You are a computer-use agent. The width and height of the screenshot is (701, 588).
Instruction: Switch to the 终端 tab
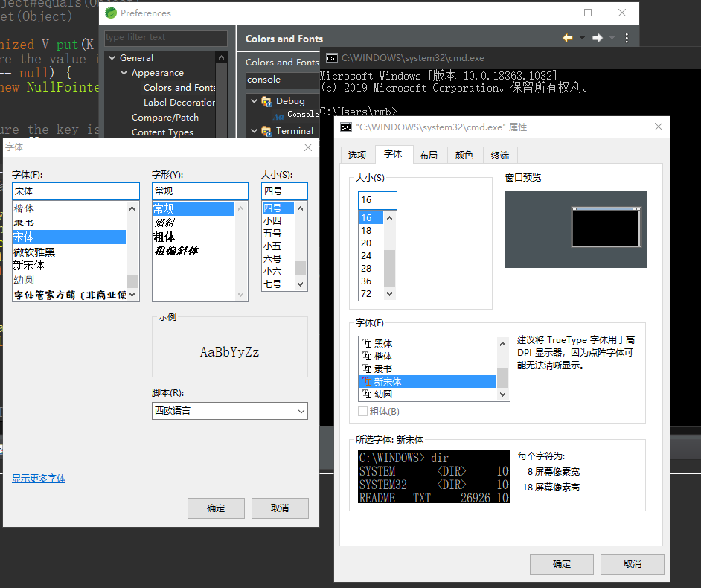tap(500, 155)
